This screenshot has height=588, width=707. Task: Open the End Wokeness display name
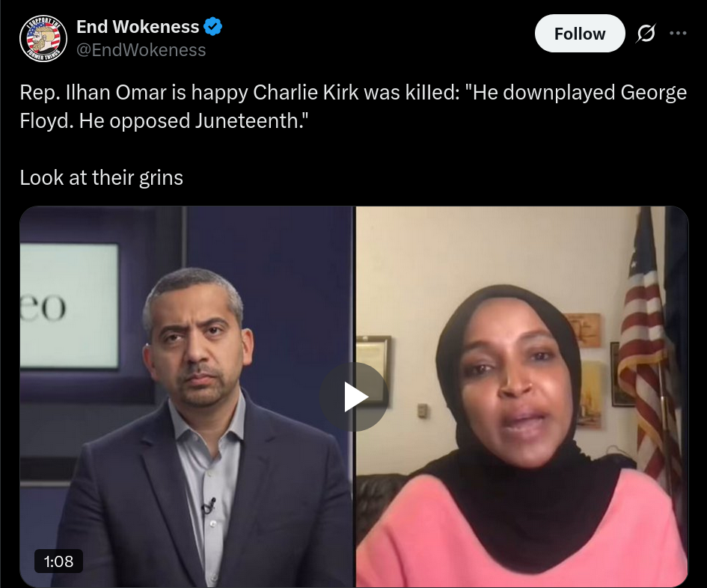[x=138, y=27]
